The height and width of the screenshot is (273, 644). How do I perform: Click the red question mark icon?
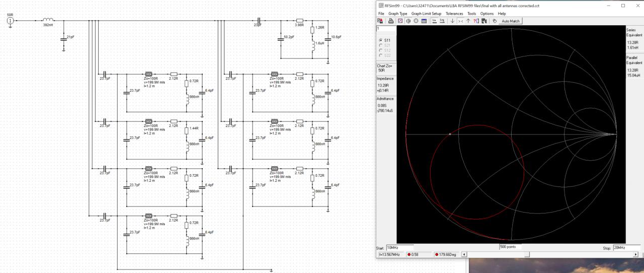coord(476,21)
